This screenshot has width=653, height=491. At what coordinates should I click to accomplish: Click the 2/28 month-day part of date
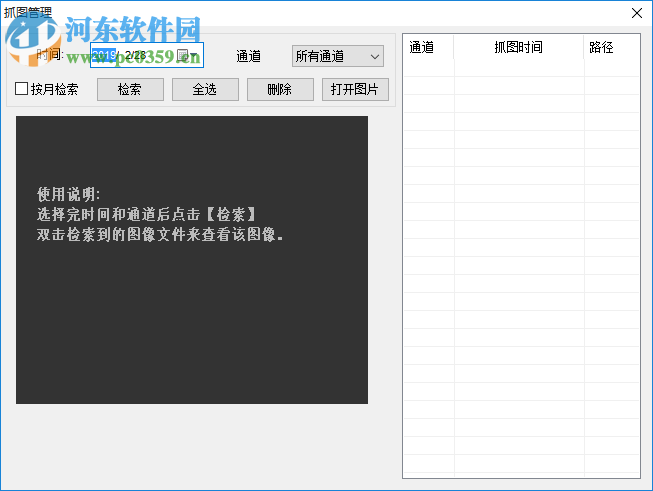point(135,55)
